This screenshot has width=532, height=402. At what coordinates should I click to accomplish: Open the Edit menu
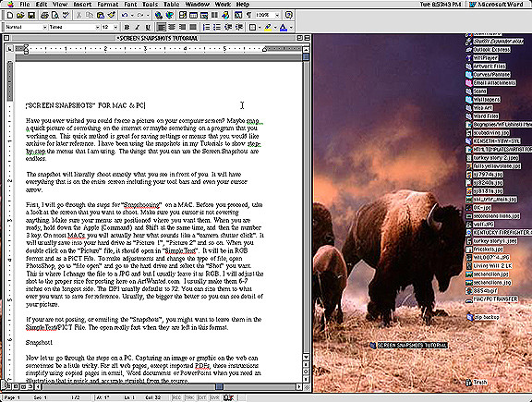tap(42, 5)
